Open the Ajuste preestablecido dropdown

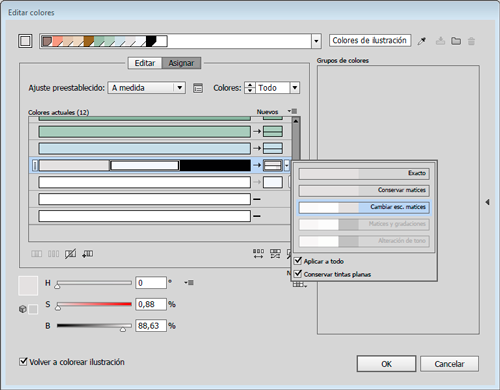coord(146,88)
